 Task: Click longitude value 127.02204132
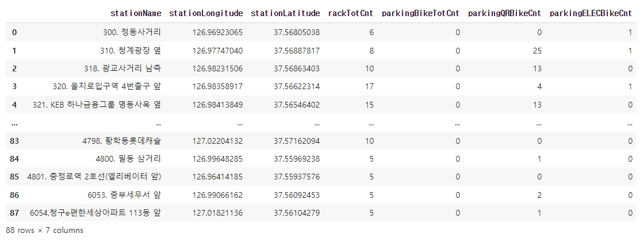[217, 141]
